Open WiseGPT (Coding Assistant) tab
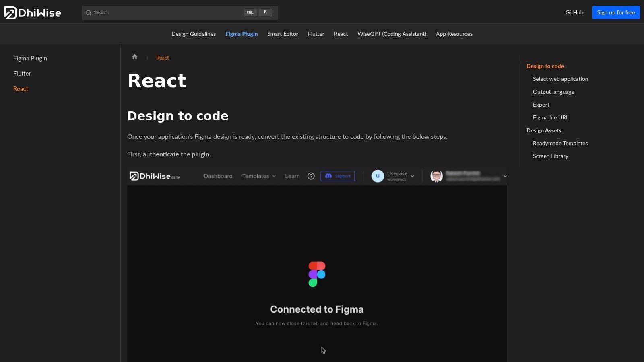Viewport: 644px width, 362px height. pyautogui.click(x=392, y=34)
